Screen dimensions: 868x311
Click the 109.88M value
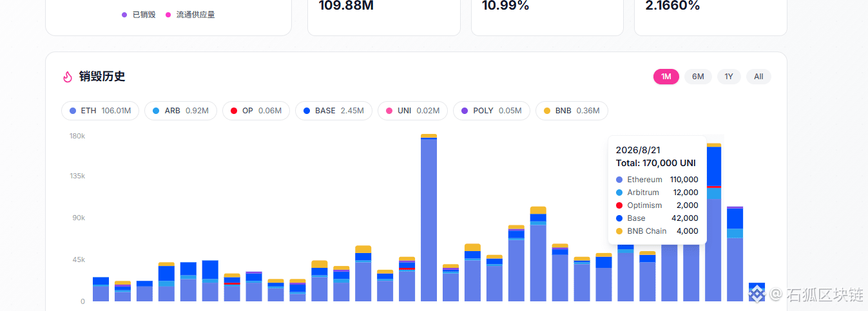pos(346,5)
